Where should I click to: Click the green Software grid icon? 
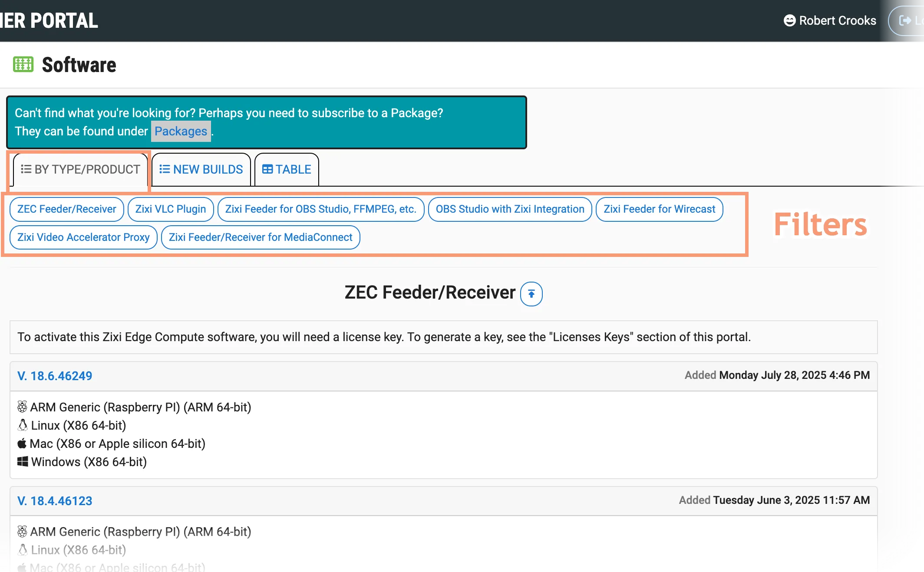[x=23, y=64]
